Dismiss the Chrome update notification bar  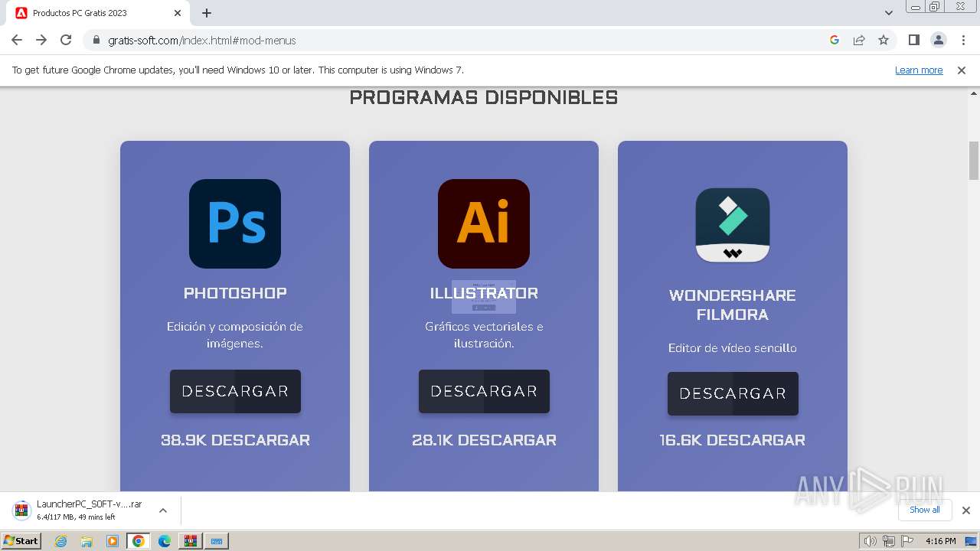point(962,70)
